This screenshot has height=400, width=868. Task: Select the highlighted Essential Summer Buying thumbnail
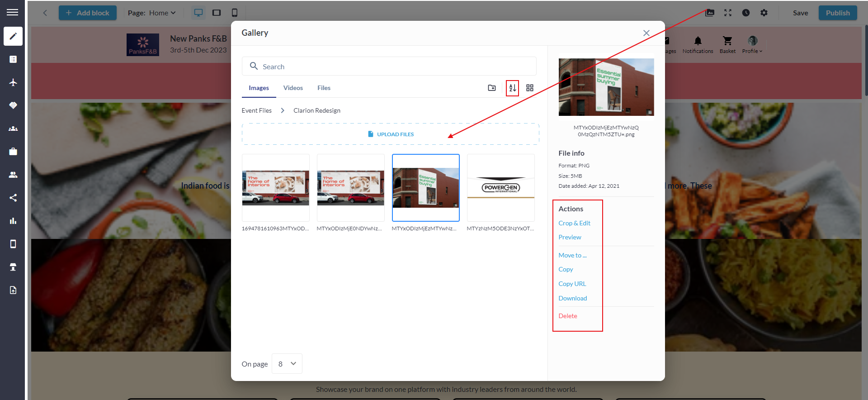click(x=426, y=188)
